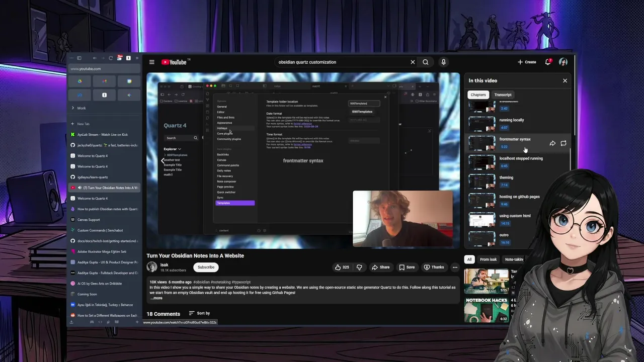Add a new space with bottom plus icon
The image size is (644, 362).
pos(137,322)
